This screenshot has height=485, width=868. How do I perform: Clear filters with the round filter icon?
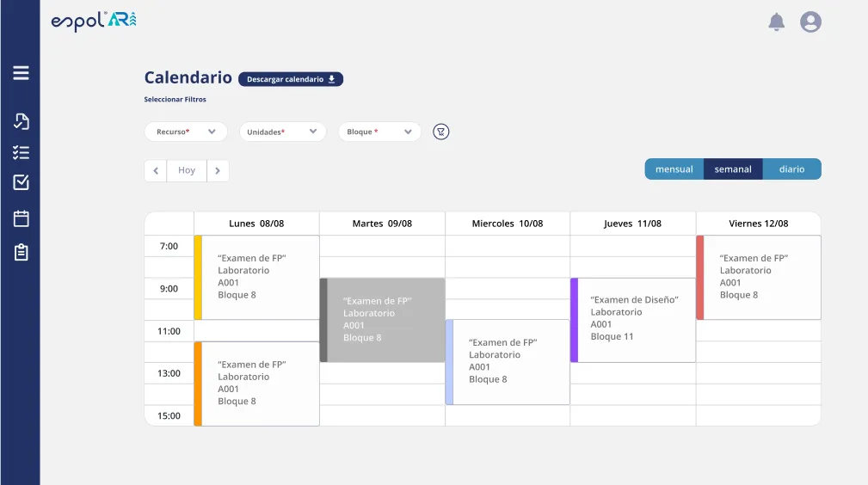pos(440,132)
